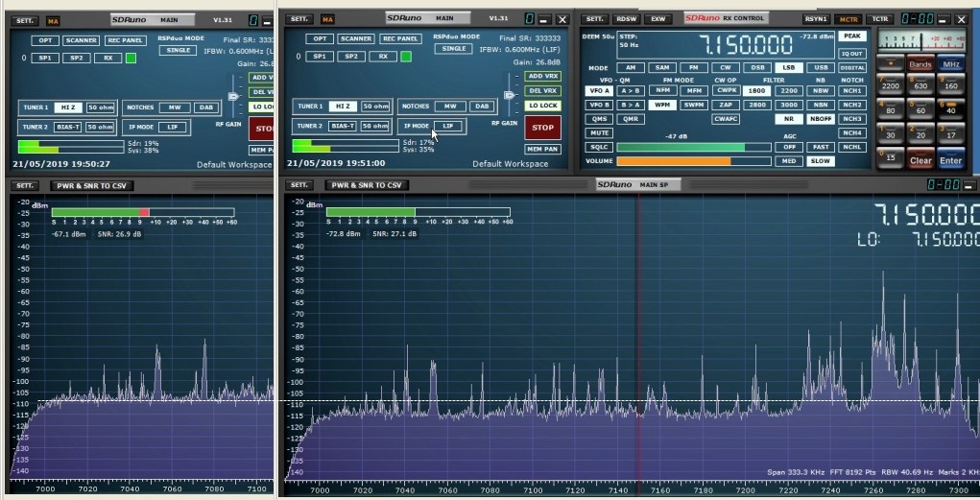Choose the 15 m band key
980x500 pixels.
(x=890, y=157)
